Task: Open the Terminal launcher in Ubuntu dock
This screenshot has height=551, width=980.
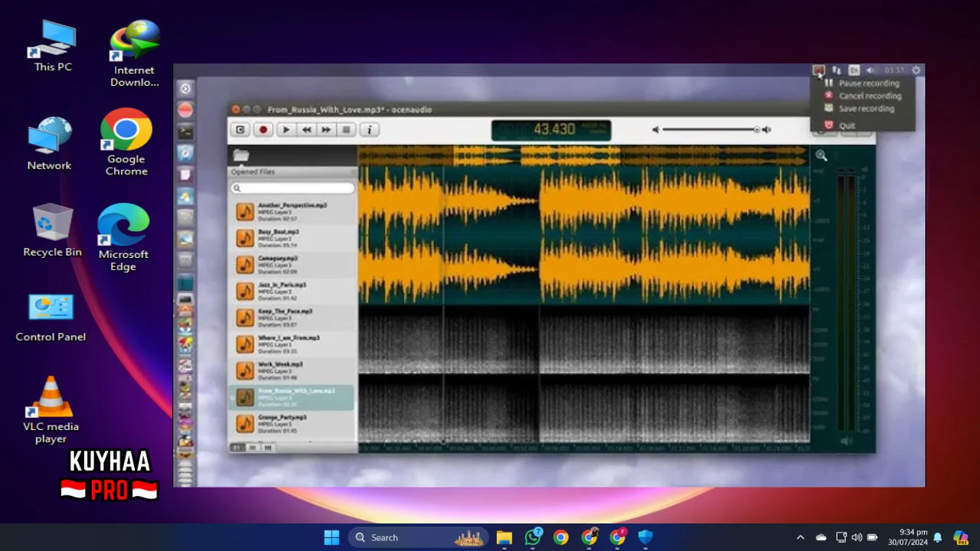Action: click(x=185, y=132)
